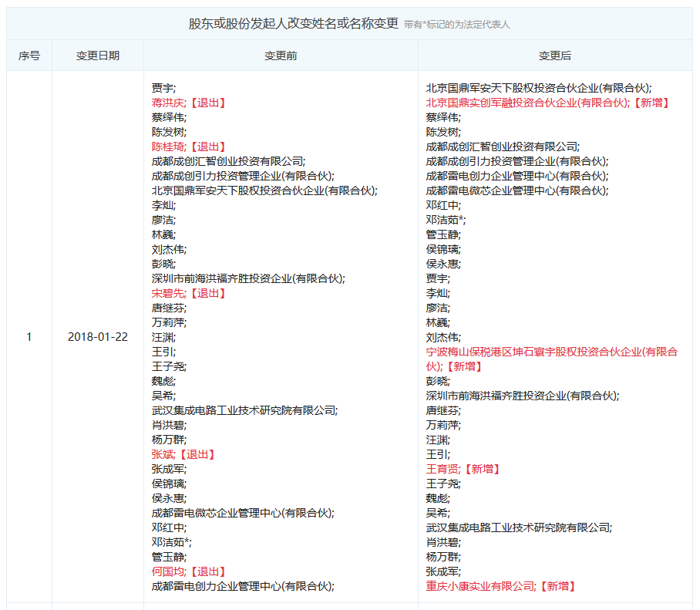Click 武汉集成电路工业技术研究院有限公司 in the 变更前 column
The image size is (700, 610).
coord(244,410)
